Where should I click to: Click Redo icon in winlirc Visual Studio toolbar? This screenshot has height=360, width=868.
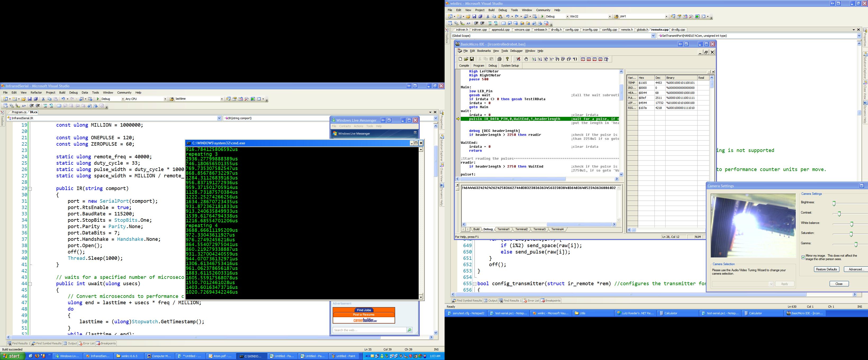point(517,16)
